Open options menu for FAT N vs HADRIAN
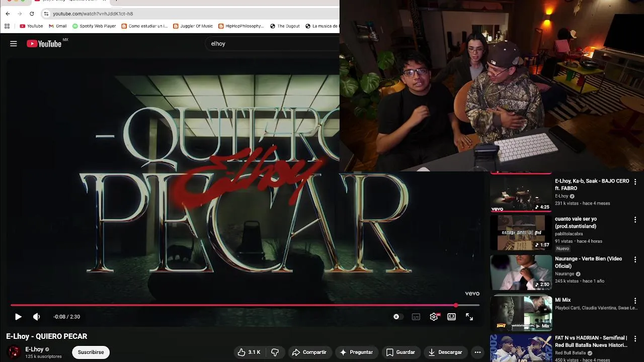 pos(635,338)
